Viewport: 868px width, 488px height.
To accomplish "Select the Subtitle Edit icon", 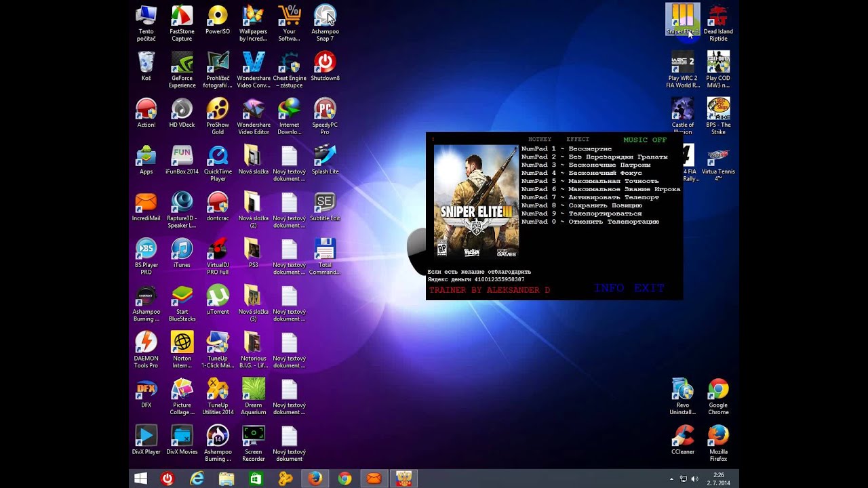I will coord(325,206).
